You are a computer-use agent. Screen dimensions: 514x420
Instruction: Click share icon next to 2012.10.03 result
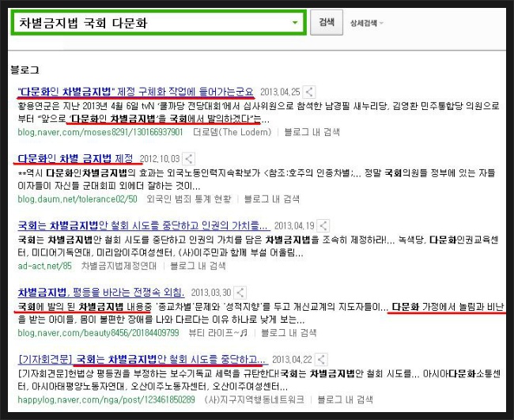188,159
